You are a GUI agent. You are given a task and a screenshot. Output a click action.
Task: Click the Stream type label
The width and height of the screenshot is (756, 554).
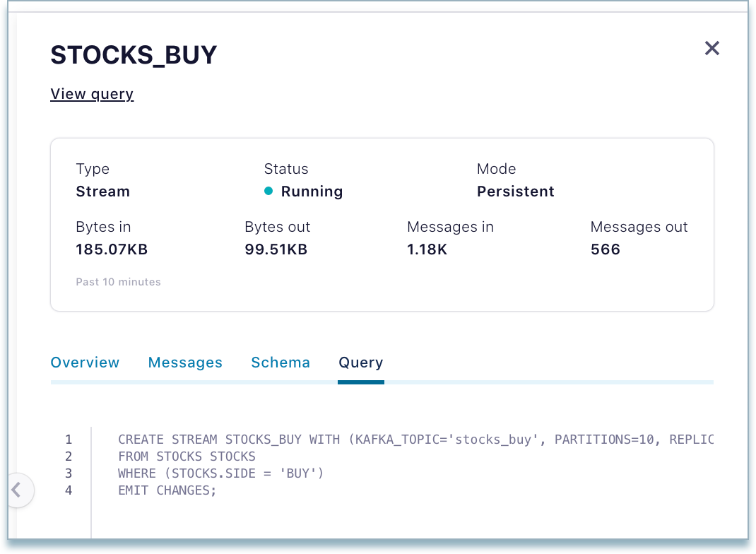click(x=102, y=191)
